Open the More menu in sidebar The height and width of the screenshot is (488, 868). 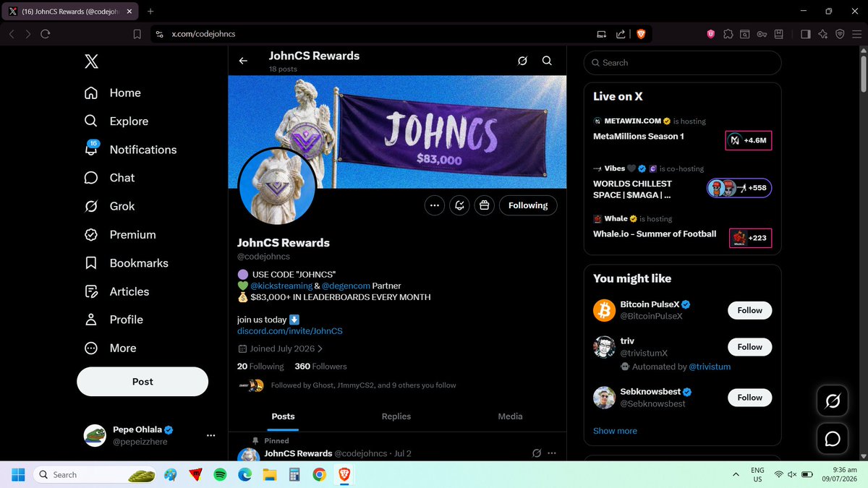(x=111, y=348)
